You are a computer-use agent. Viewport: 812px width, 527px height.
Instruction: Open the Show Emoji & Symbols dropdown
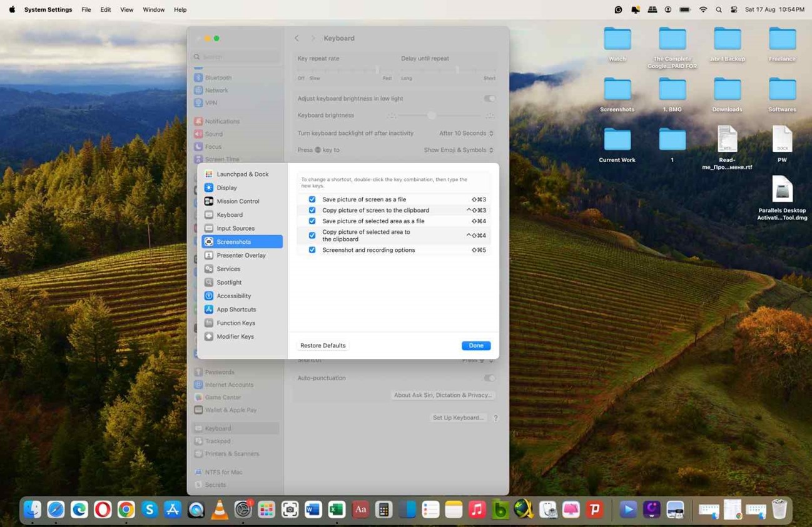[459, 150]
